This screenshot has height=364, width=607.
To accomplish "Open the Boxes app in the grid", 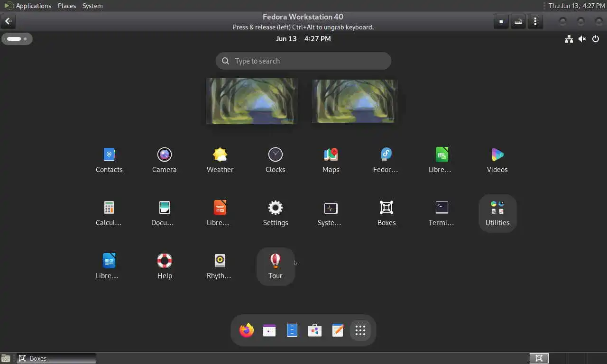I will pos(386,213).
